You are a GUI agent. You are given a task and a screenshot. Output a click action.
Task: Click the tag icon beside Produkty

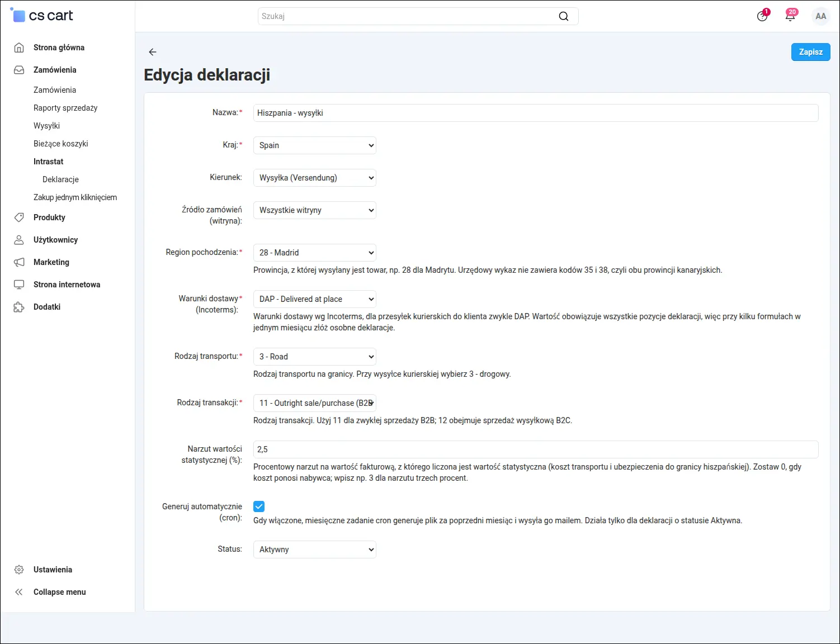click(19, 217)
